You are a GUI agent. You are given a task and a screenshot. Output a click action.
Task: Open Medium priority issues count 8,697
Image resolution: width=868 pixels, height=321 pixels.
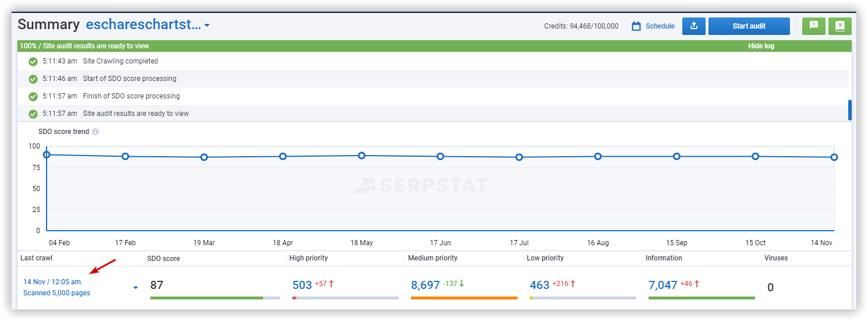coord(425,285)
